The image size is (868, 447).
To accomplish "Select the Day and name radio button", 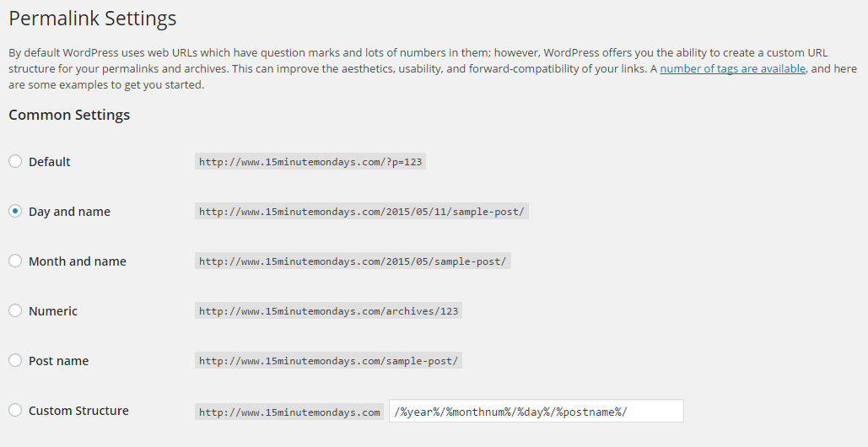I will (x=15, y=211).
